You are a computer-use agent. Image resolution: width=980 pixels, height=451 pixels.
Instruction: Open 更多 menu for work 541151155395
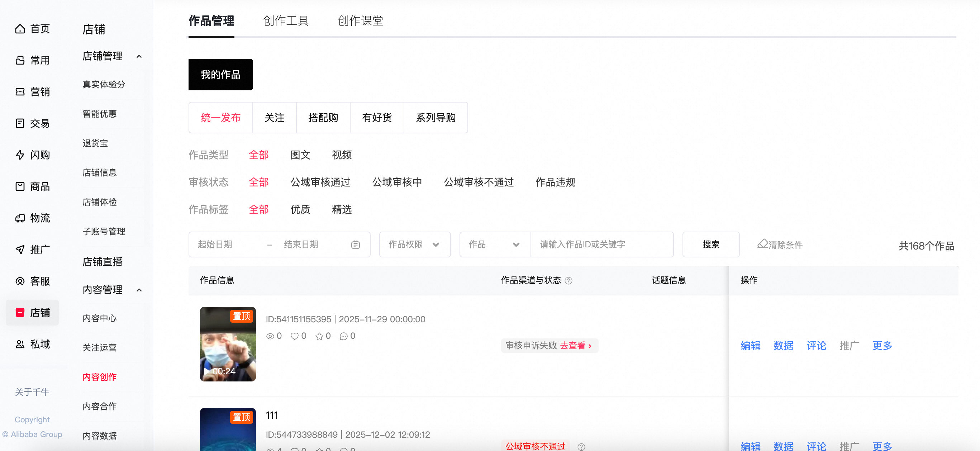[882, 346]
